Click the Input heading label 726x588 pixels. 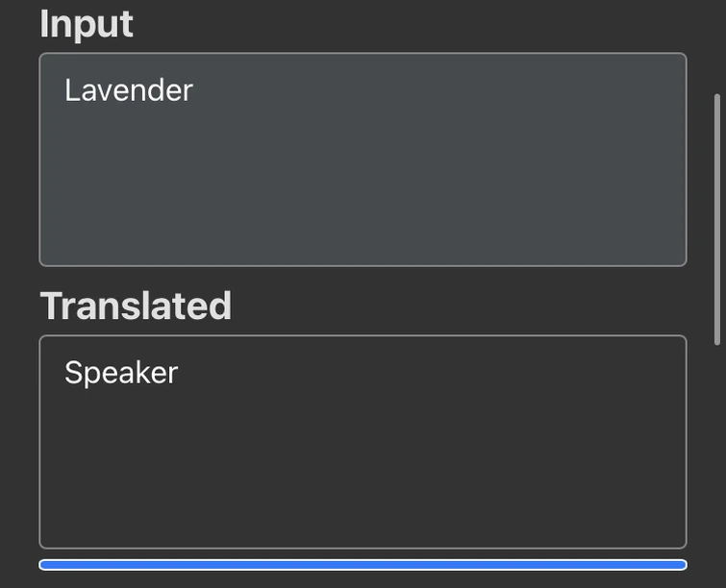click(x=86, y=24)
